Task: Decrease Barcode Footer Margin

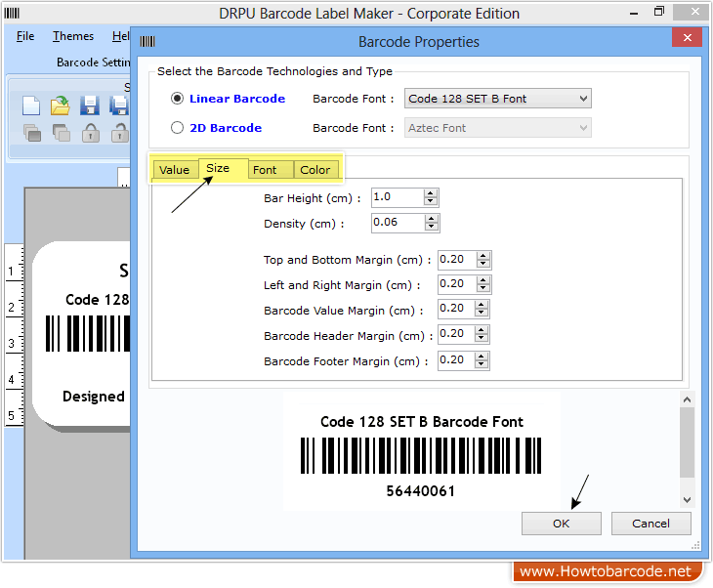Action: pos(482,364)
